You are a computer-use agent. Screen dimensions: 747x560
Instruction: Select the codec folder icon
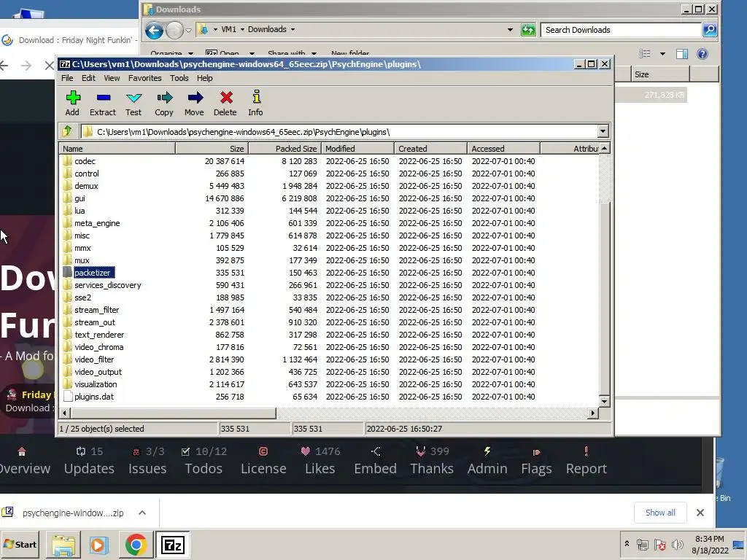point(67,161)
